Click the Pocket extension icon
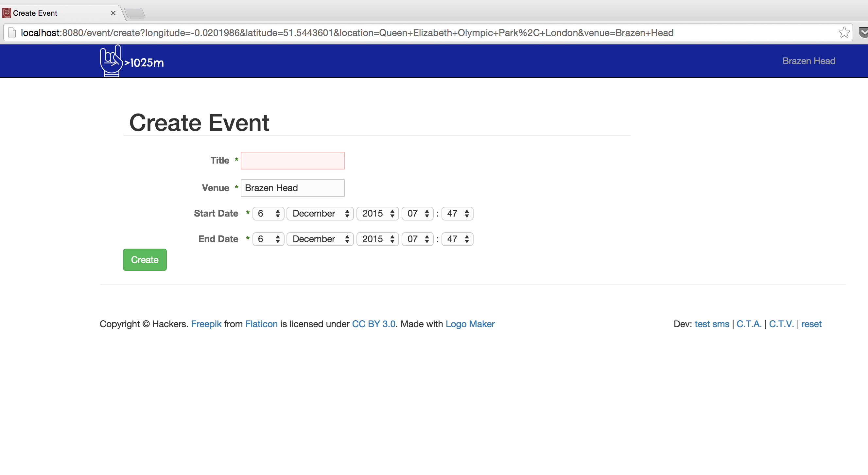Image resolution: width=868 pixels, height=475 pixels. pos(863,33)
